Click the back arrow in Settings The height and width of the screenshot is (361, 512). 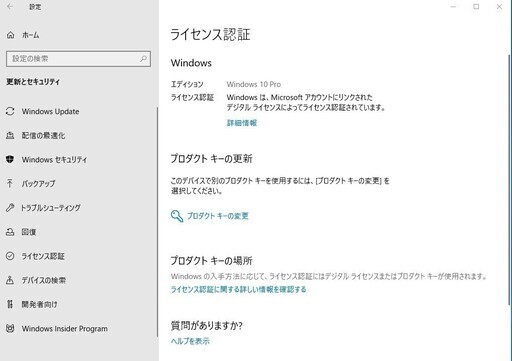click(10, 6)
